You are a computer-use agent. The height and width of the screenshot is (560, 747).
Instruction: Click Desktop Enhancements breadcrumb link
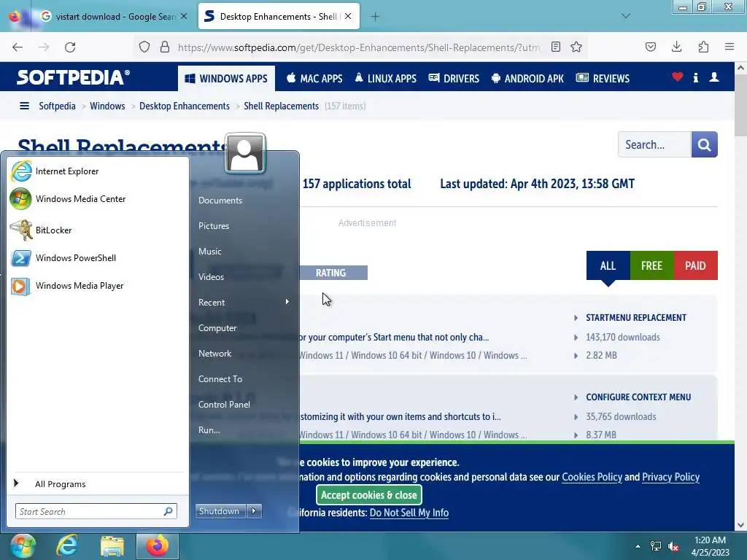point(185,106)
